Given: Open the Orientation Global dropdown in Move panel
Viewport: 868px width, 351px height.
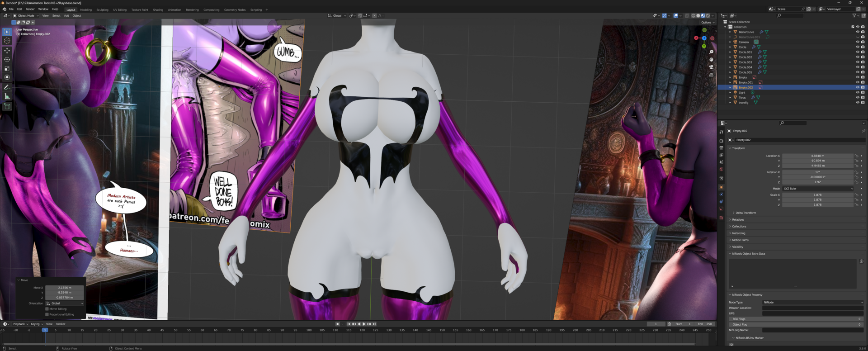Looking at the screenshot, I should [65, 303].
